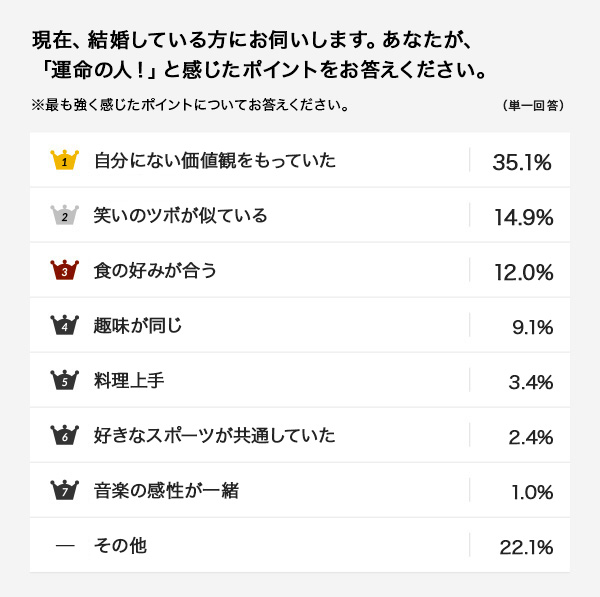Image resolution: width=600 pixels, height=597 pixels.
Task: Click the gold number 1 crown icon
Action: (64, 160)
